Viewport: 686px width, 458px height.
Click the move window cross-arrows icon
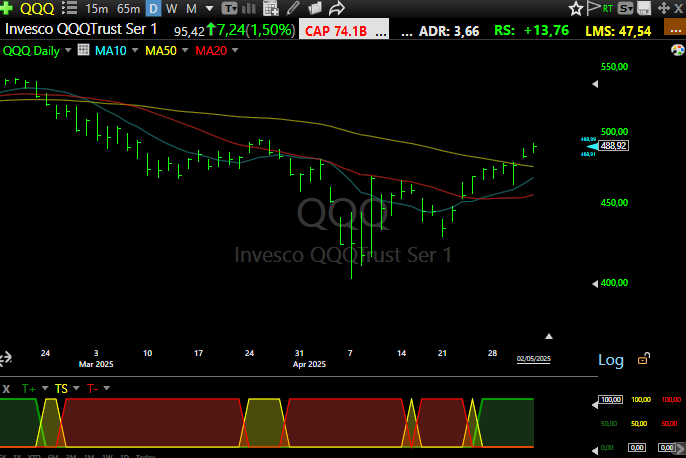pyautogui.click(x=664, y=8)
